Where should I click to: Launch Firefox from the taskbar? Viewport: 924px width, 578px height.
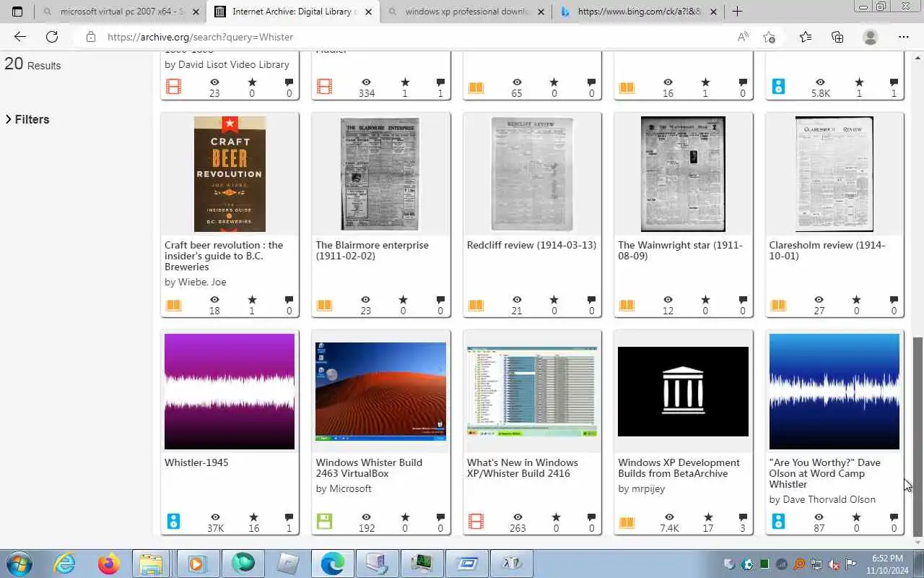point(109,564)
